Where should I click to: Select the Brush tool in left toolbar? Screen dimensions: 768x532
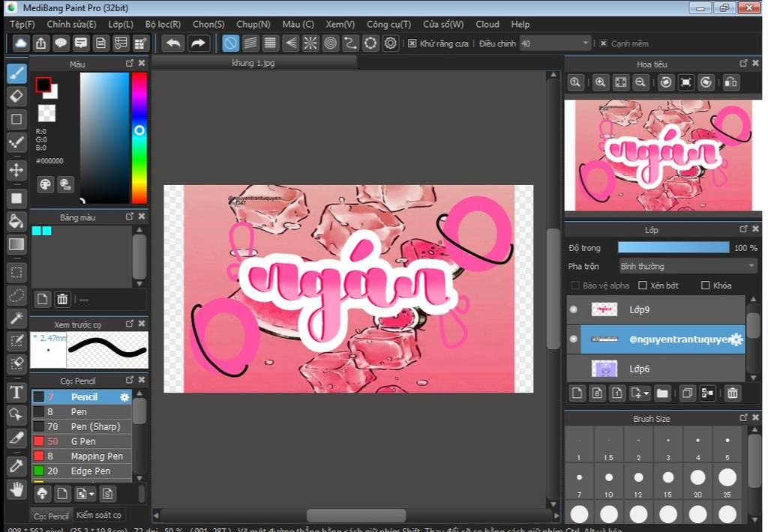tap(16, 73)
